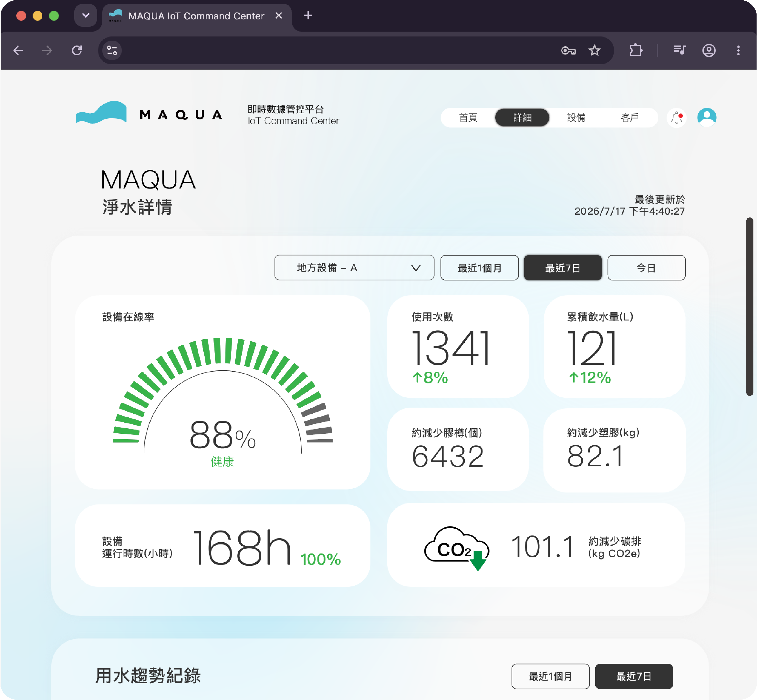Click the 健康 status label
This screenshot has height=700, width=757.
pyautogui.click(x=222, y=462)
